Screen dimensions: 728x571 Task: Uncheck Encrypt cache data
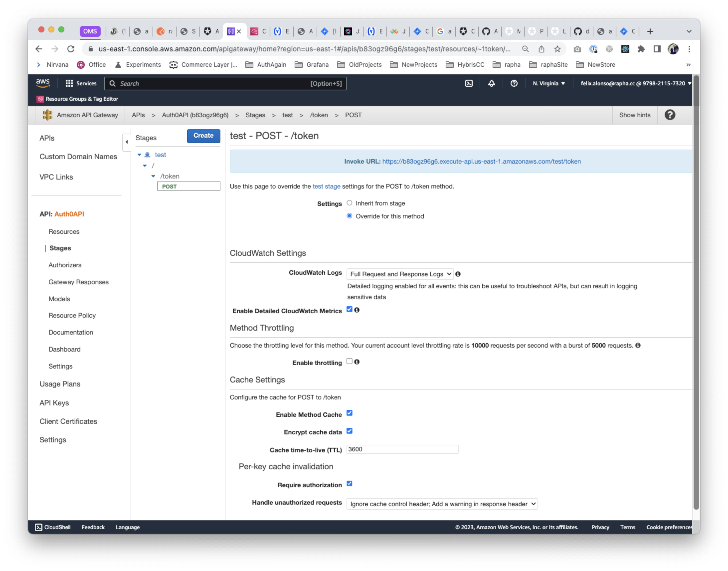(x=349, y=431)
